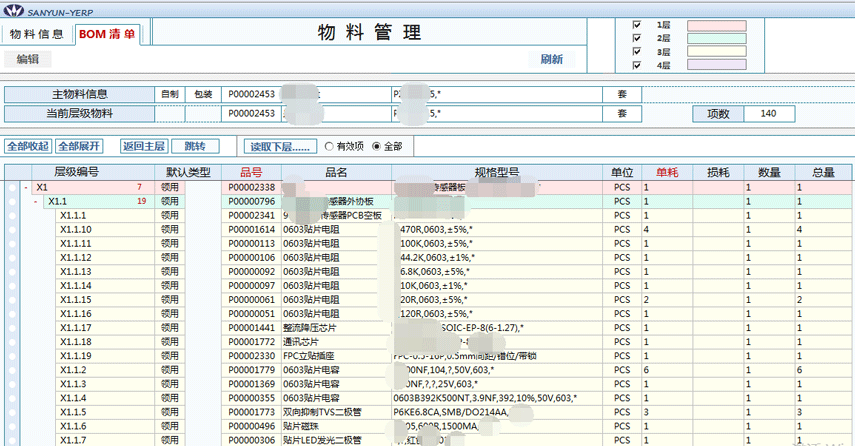Screen dimensions: 855x446
Task: Click the 品号 column header
Action: [251, 172]
